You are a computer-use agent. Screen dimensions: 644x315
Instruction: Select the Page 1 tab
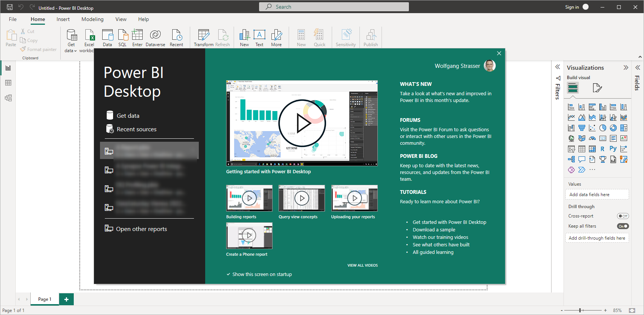(45, 299)
